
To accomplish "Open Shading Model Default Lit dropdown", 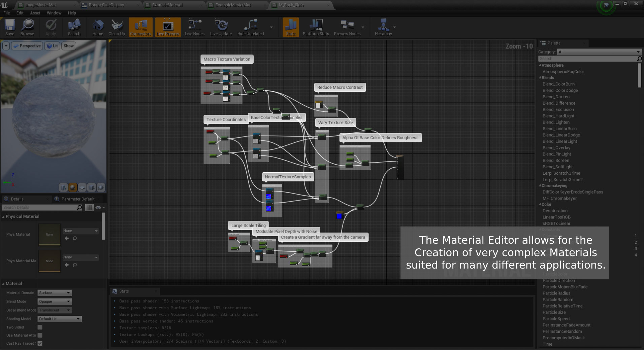I will point(59,319).
